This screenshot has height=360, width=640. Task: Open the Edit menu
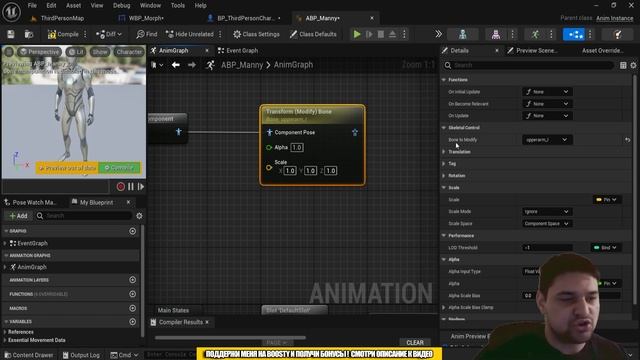51,5
